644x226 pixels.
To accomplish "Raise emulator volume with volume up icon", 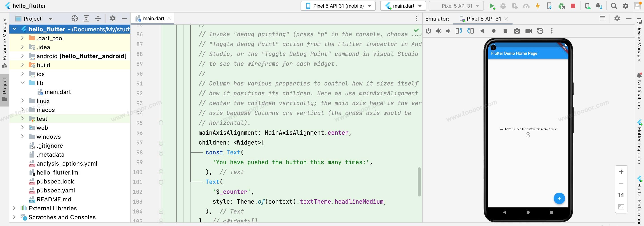I will point(438,31).
